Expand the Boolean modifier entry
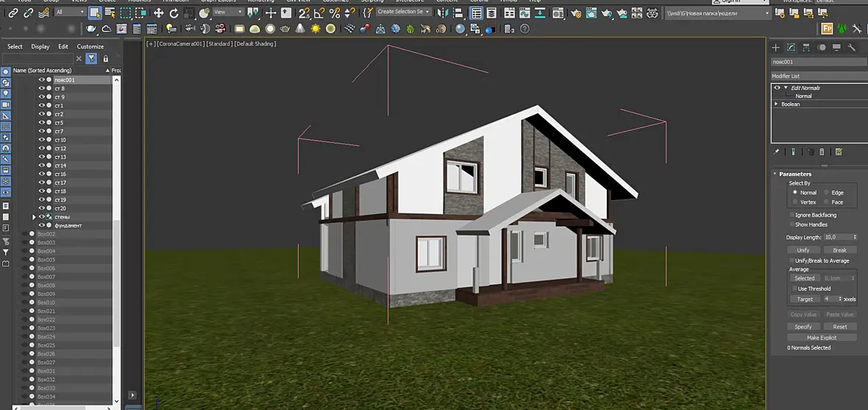868x410 pixels. (776, 105)
